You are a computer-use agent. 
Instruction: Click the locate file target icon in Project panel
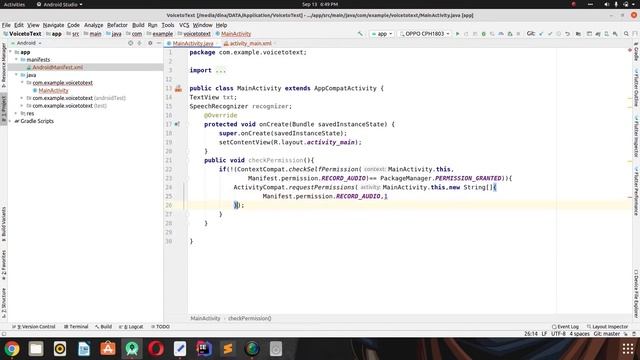[x=131, y=43]
